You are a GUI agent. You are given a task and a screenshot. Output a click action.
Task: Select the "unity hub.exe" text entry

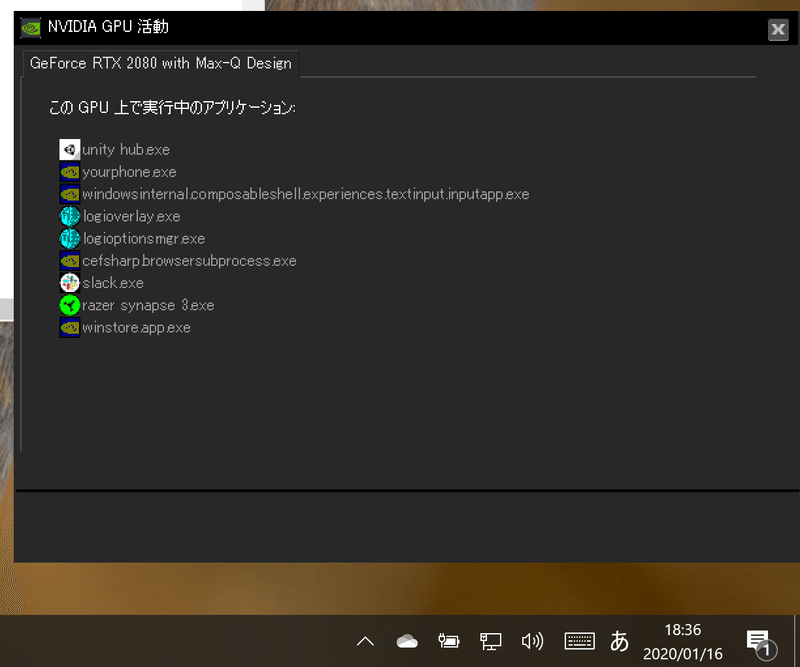(126, 150)
